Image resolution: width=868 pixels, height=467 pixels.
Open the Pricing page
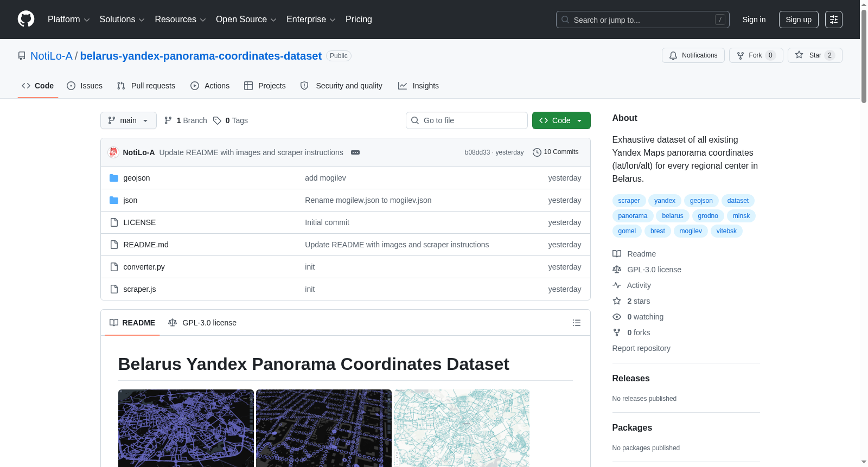(x=359, y=20)
